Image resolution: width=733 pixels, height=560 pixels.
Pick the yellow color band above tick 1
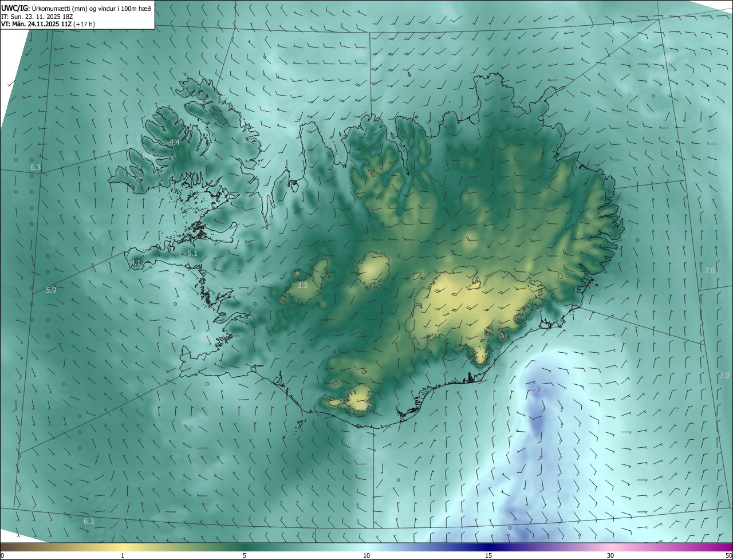pos(123,547)
